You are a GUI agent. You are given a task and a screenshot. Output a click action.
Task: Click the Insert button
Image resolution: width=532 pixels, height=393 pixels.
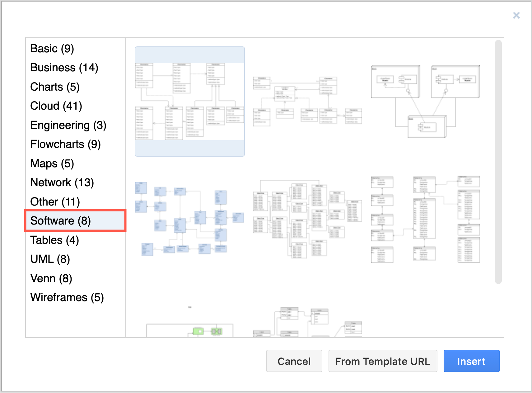472,361
